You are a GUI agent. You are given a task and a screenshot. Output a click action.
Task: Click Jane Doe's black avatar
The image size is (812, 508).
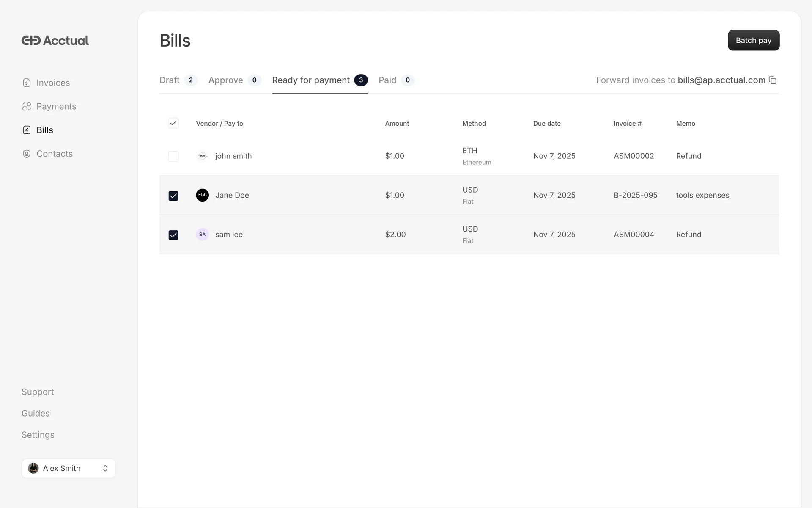202,195
